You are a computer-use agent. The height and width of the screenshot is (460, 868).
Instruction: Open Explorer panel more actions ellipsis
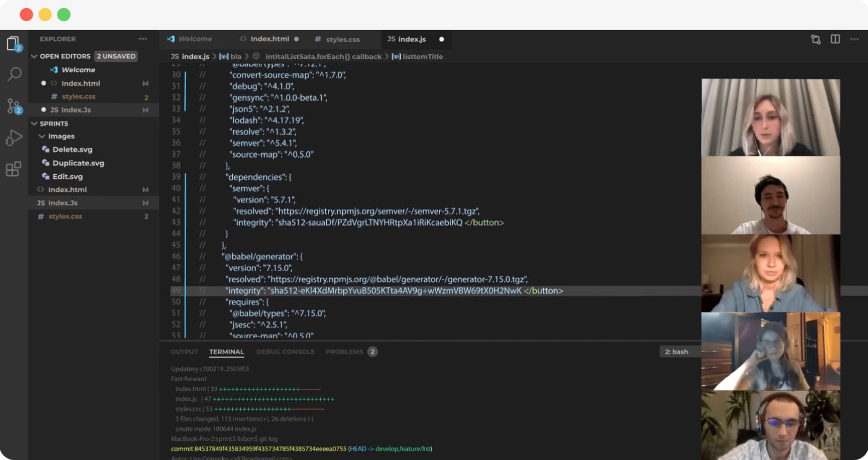(143, 39)
